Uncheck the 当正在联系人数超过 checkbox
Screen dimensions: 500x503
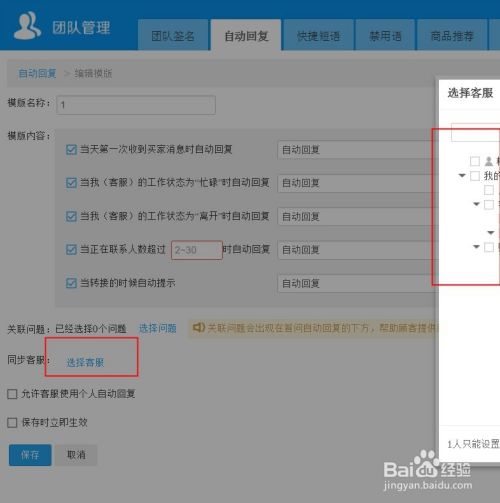[x=71, y=250]
